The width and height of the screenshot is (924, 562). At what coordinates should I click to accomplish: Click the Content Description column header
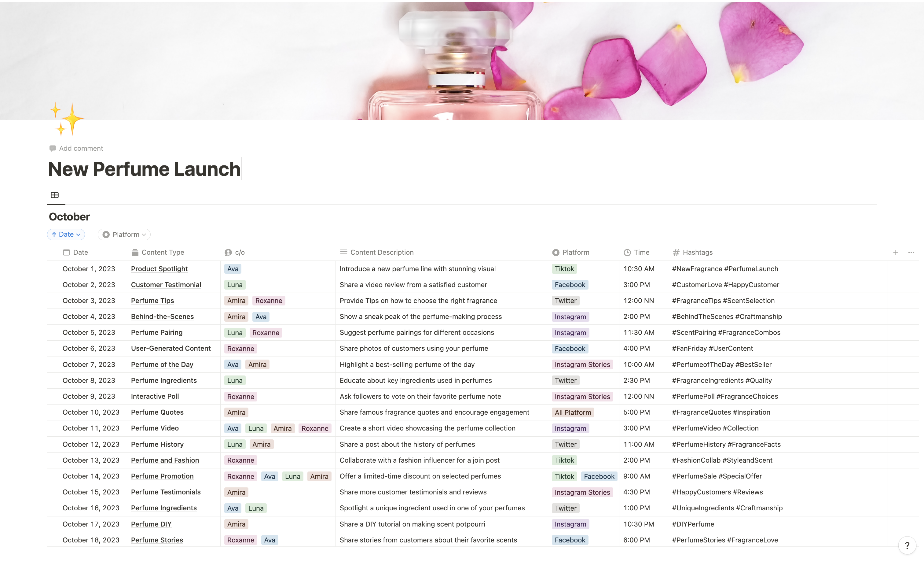click(381, 253)
